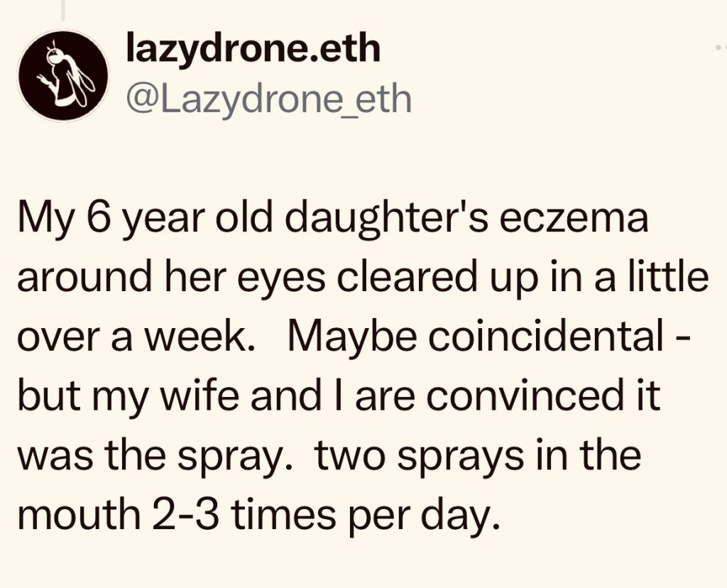Open the tweet's more options dots
Screen dimensions: 727x588
click(721, 48)
